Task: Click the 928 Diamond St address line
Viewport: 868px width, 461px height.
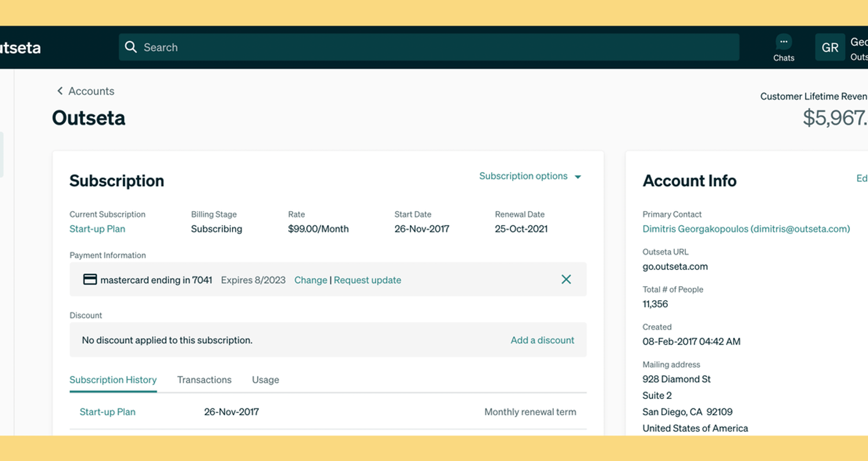Action: pos(676,379)
